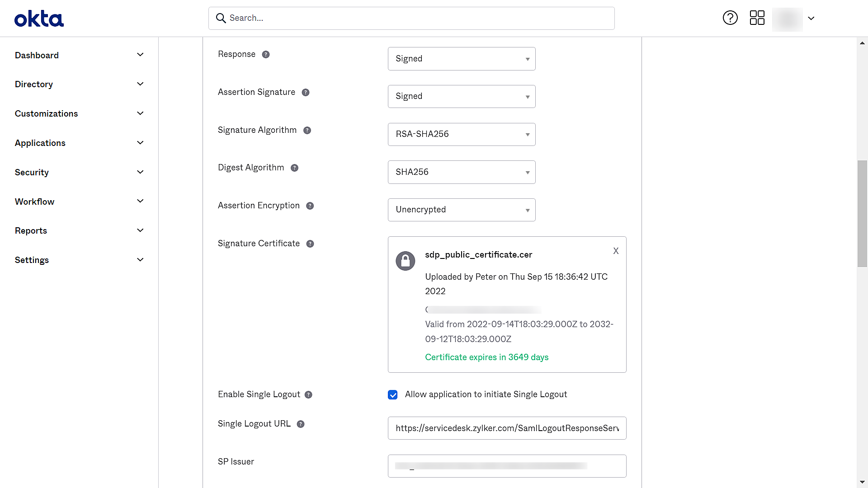Open the Assertion Signature dropdown

point(462,96)
